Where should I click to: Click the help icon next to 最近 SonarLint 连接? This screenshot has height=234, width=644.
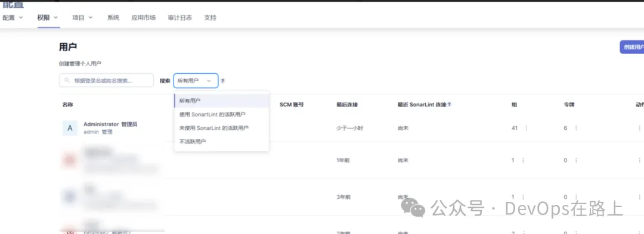click(449, 105)
